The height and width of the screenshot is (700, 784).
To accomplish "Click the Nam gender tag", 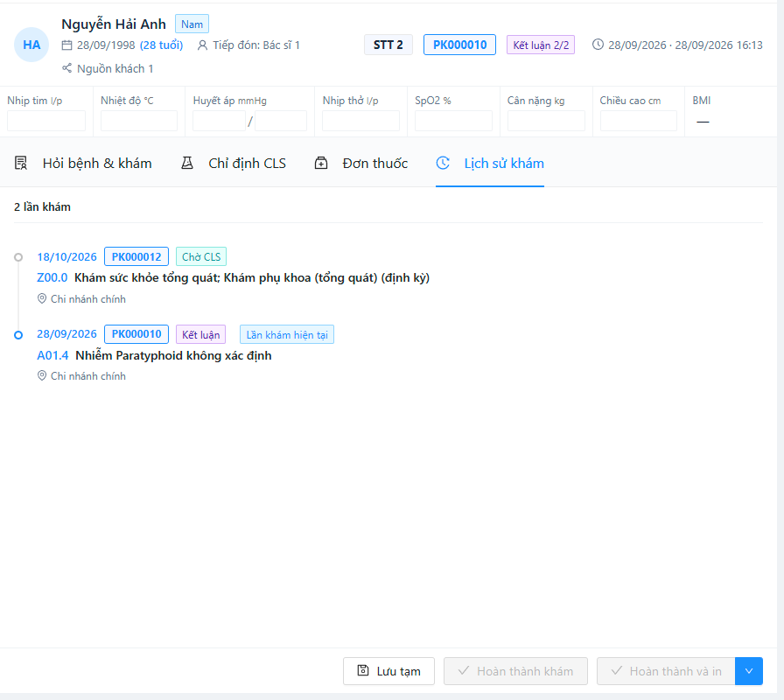I will coord(192,24).
